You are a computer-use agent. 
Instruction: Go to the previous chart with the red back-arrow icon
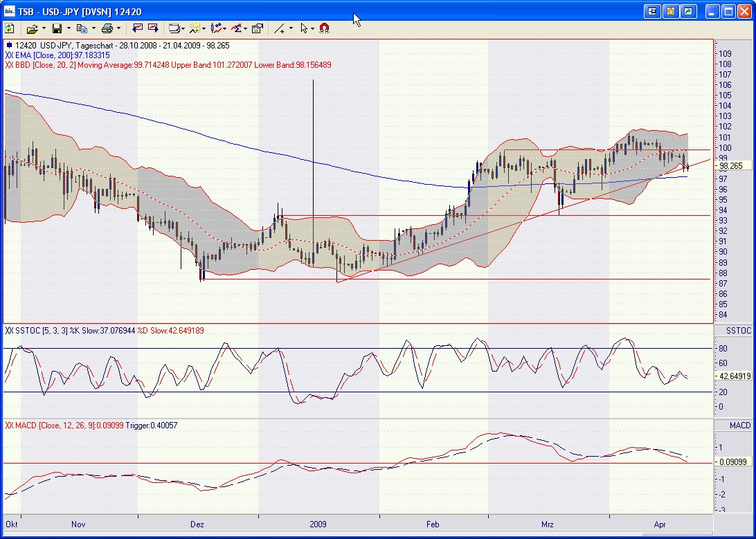137,28
